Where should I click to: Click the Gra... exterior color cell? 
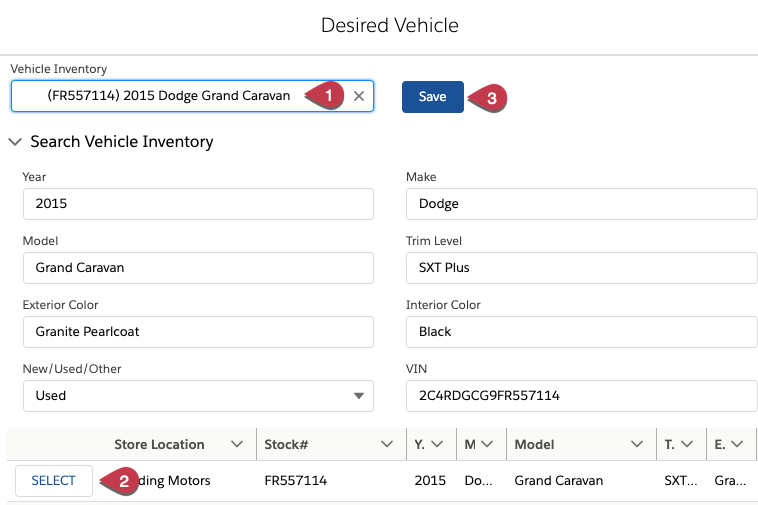click(730, 481)
